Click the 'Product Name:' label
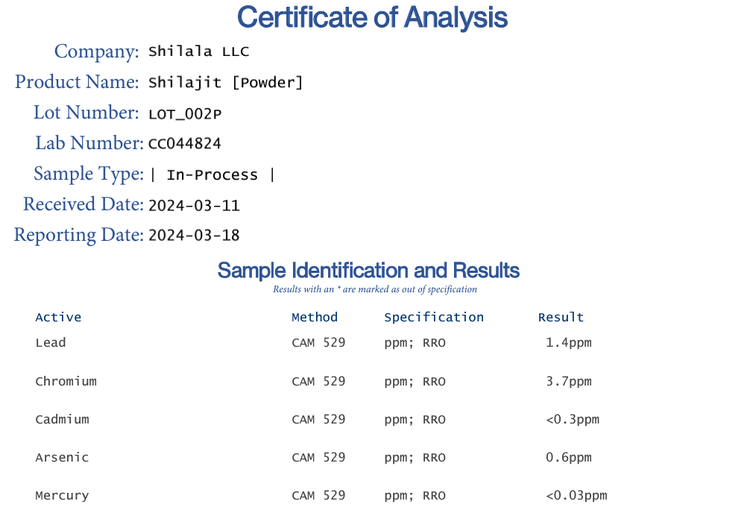This screenshot has height=519, width=750. pos(77,82)
